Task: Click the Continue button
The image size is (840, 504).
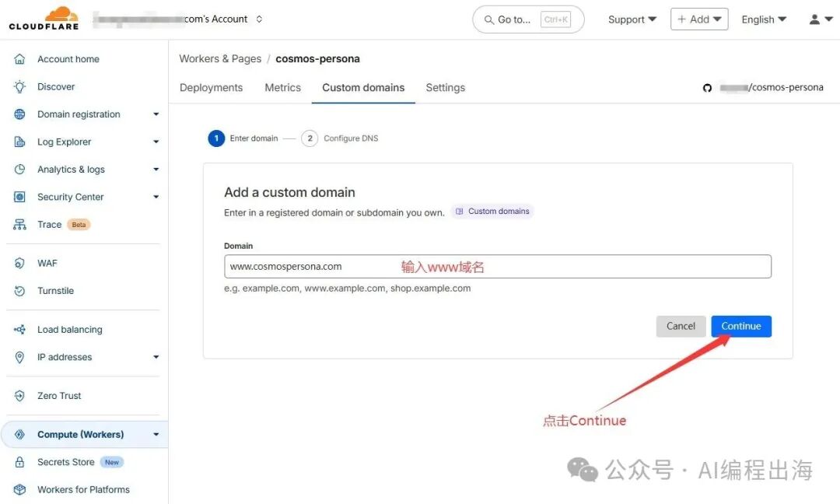Action: [x=741, y=326]
